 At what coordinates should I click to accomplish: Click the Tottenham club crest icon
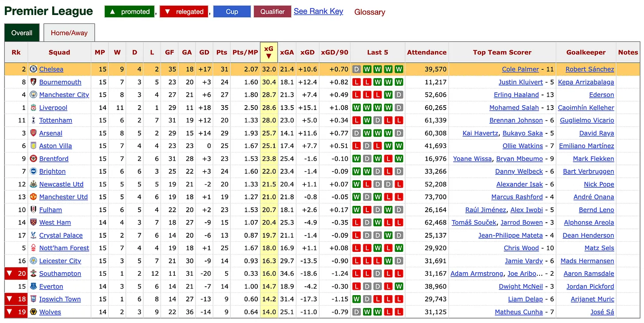point(33,120)
